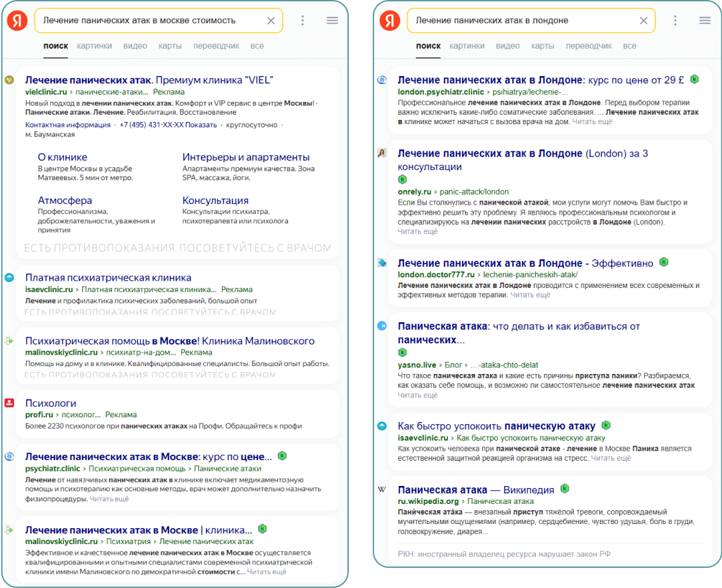Open 'переводчик' tab in the London search

tap(589, 46)
